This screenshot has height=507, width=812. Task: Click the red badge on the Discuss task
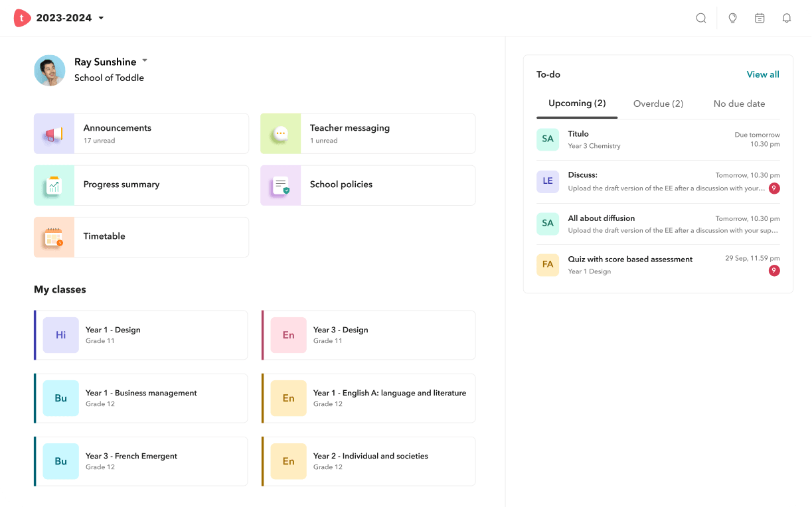(774, 188)
